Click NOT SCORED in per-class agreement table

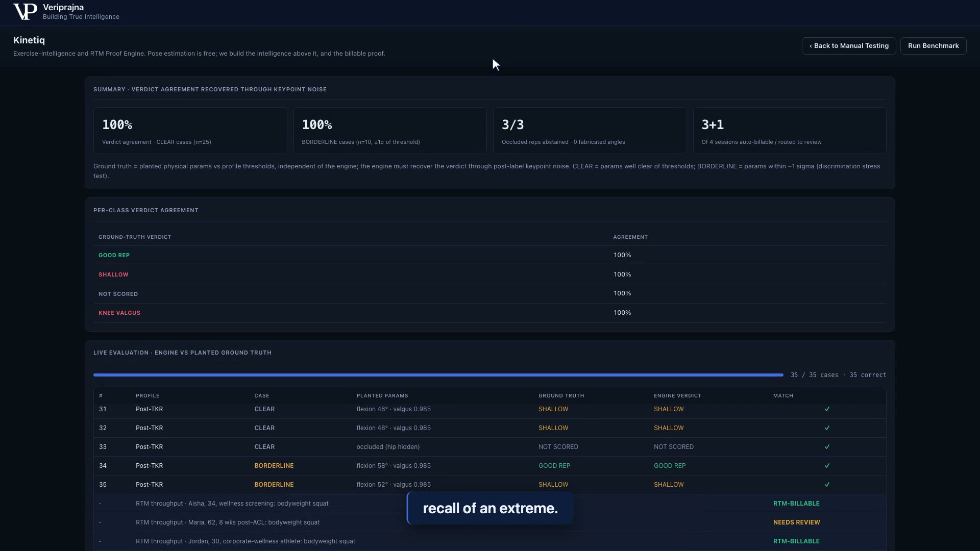[118, 294]
